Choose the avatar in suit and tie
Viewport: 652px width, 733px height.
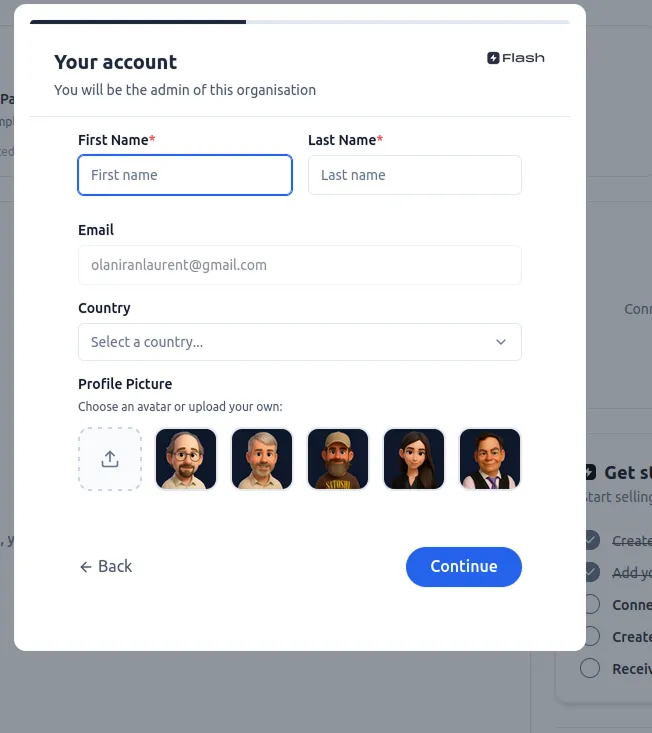[x=490, y=459]
